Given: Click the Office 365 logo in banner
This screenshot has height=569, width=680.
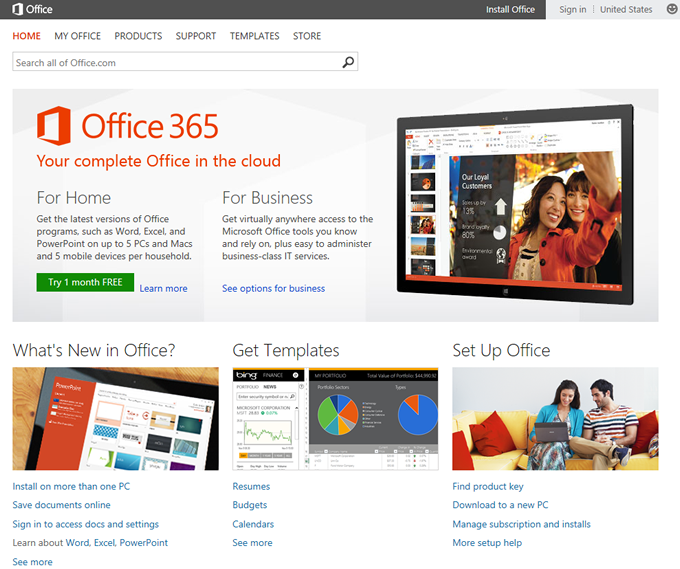Looking at the screenshot, I should pyautogui.click(x=128, y=126).
